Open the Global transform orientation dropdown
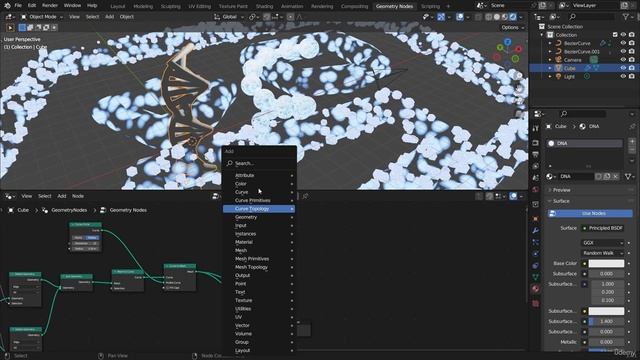The height and width of the screenshot is (360, 640). tap(229, 17)
